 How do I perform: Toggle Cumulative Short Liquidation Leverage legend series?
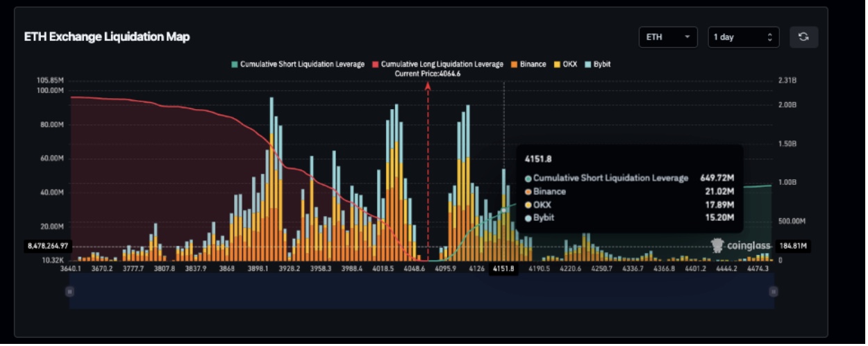click(x=298, y=64)
